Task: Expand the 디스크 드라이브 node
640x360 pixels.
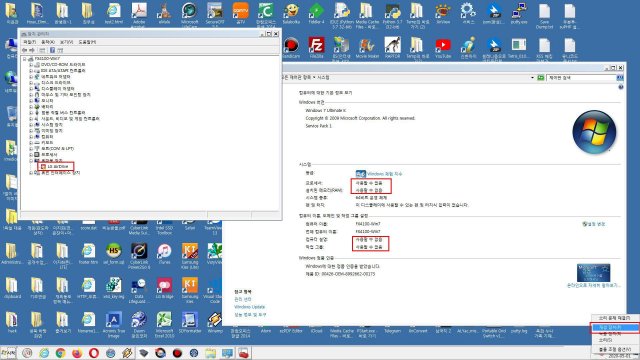Action: [x=31, y=82]
